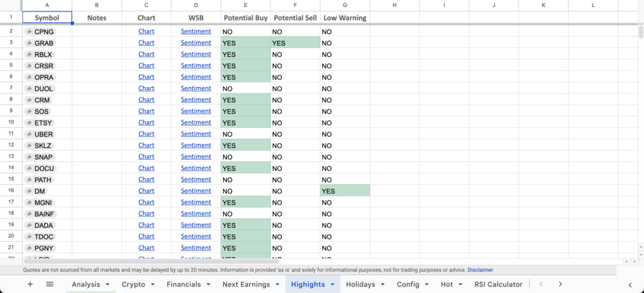
Task: Open the Holidays tab dropdown arrow
Action: pos(383,285)
